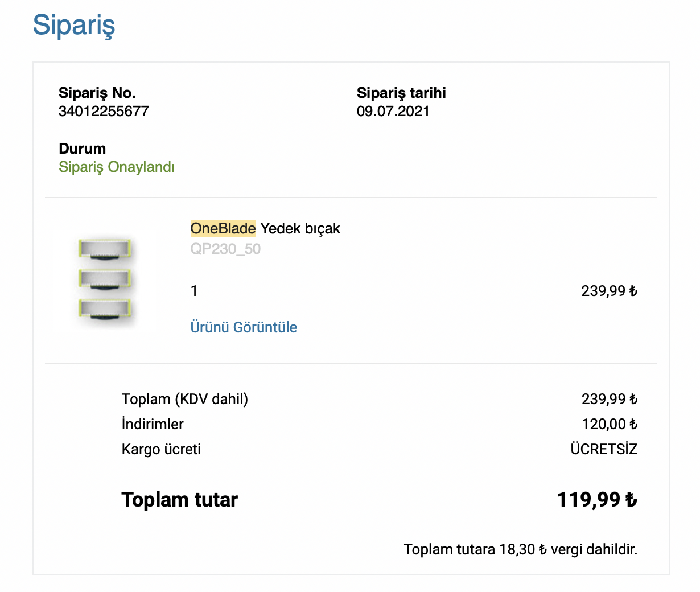Viewport: 700px width, 592px height.
Task: Click the Kargo ücreti label
Action: [x=161, y=449]
